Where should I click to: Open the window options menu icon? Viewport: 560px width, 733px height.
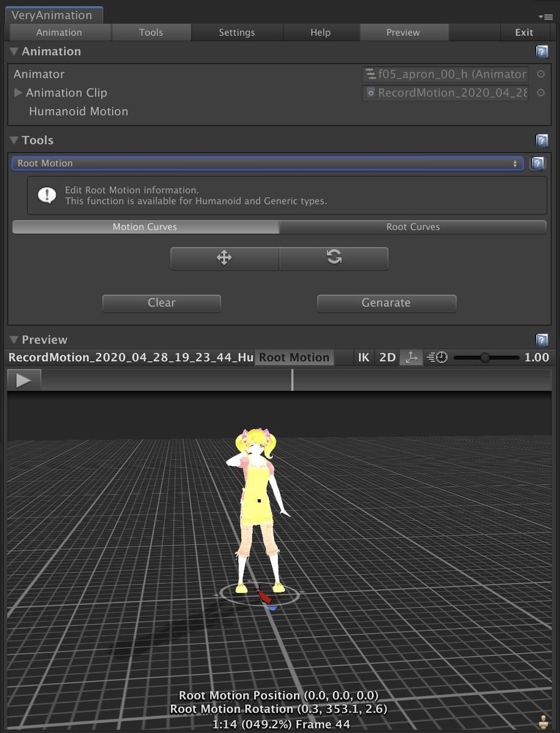(x=545, y=16)
